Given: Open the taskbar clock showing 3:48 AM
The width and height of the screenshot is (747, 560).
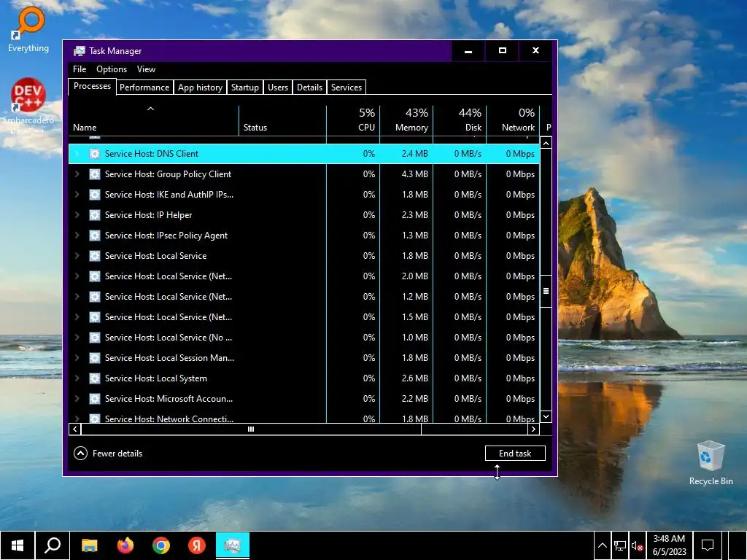Looking at the screenshot, I should (670, 545).
